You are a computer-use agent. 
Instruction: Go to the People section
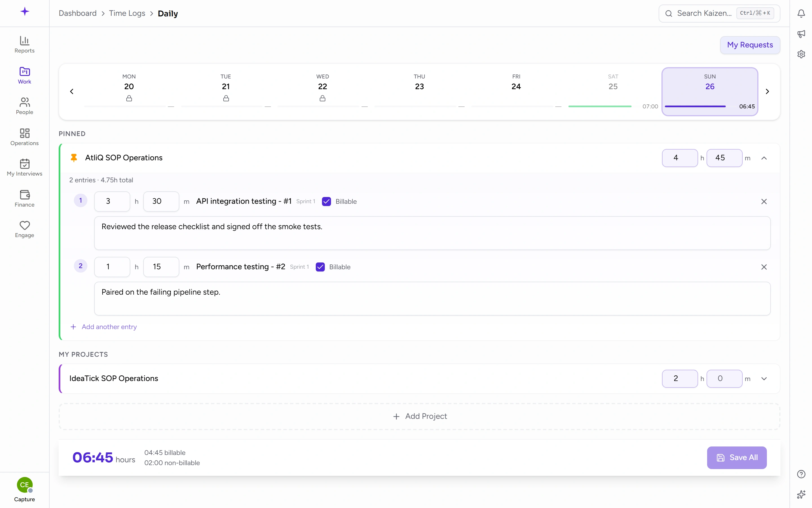tap(25, 106)
